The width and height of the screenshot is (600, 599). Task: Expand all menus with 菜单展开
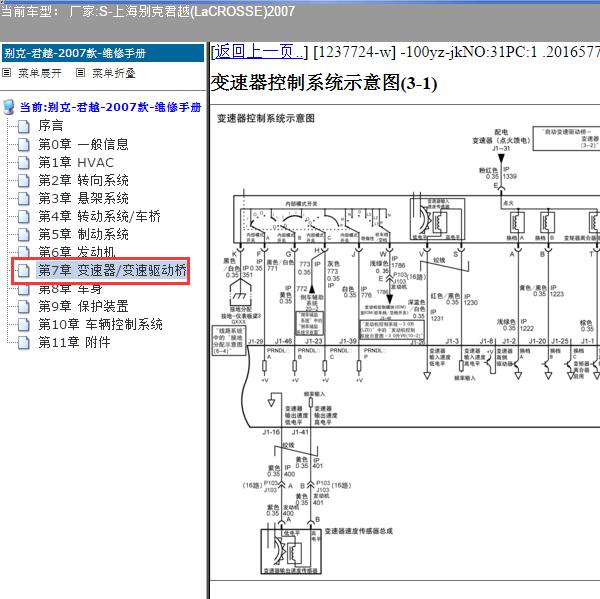[x=40, y=73]
